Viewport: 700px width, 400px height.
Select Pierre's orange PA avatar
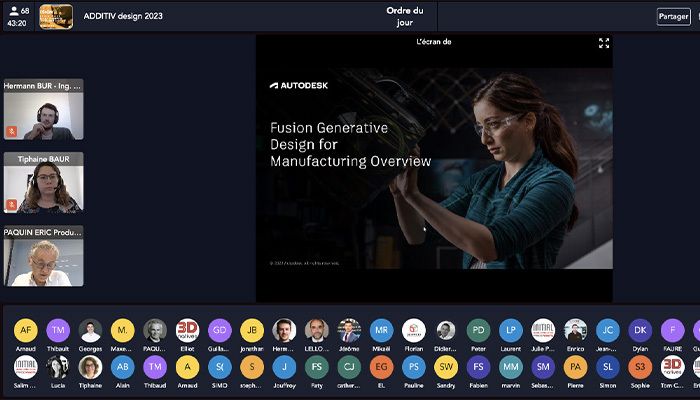pos(575,367)
